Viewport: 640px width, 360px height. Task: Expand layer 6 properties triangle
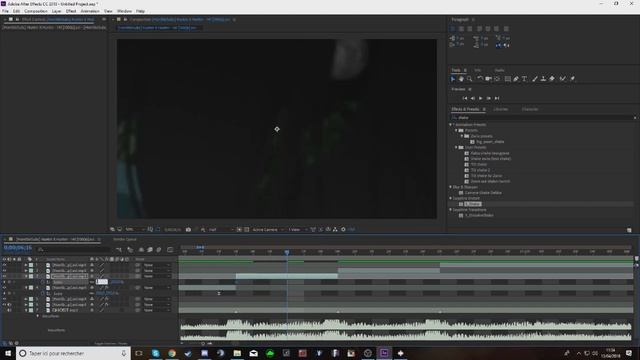click(x=26, y=304)
